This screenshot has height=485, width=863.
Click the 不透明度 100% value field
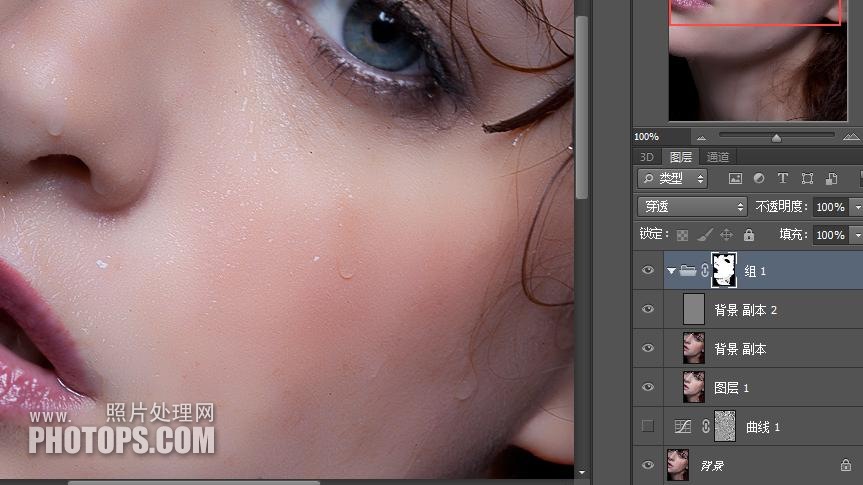pyautogui.click(x=831, y=207)
